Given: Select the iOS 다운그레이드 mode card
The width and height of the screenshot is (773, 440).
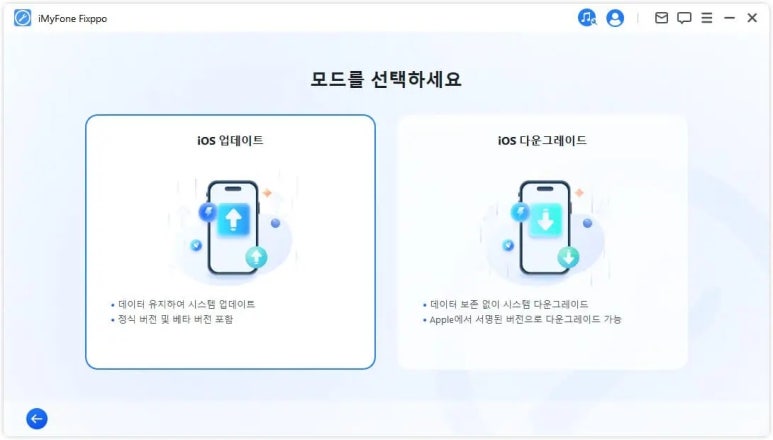Looking at the screenshot, I should 542,242.
